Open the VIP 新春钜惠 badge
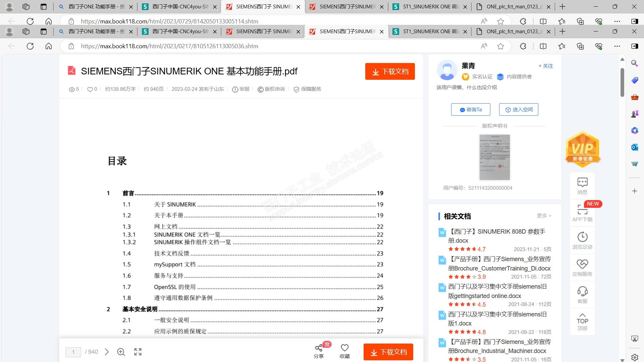This screenshot has height=362, width=644. (583, 149)
